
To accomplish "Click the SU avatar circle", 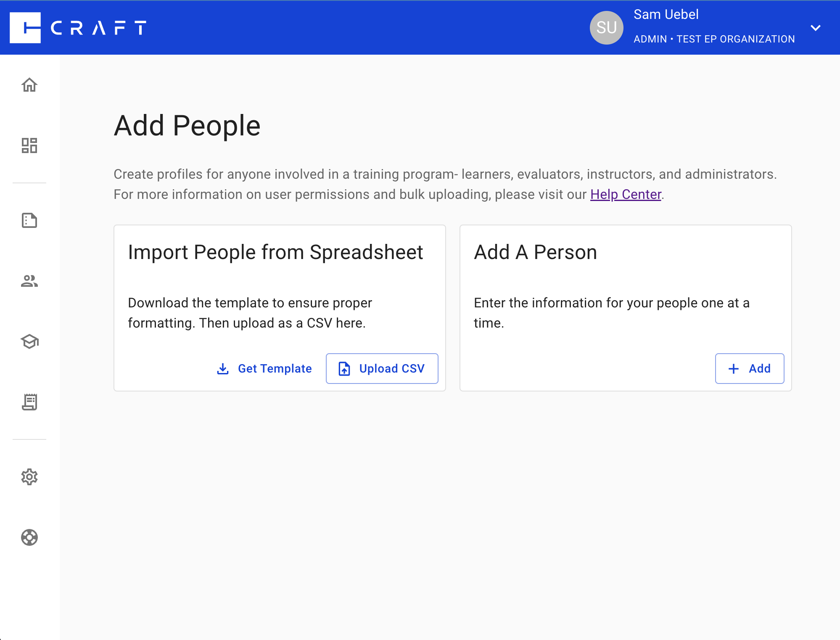I will pyautogui.click(x=606, y=27).
